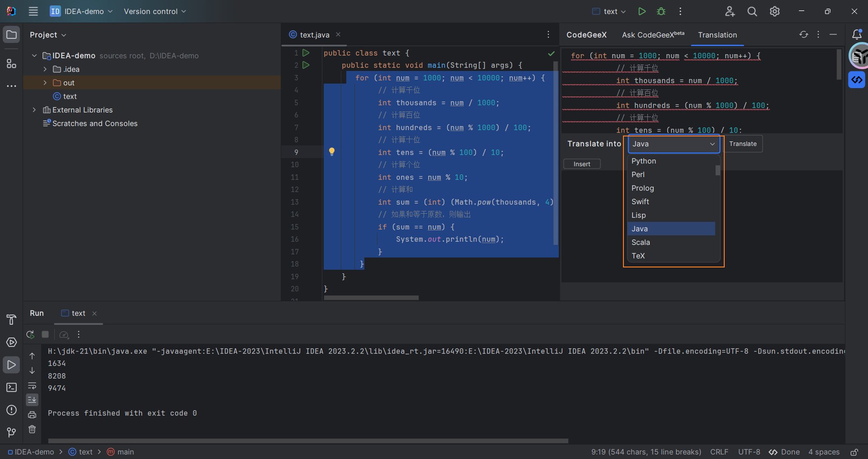
Task: Open CodeGeeX sidebar icon
Action: click(x=857, y=80)
